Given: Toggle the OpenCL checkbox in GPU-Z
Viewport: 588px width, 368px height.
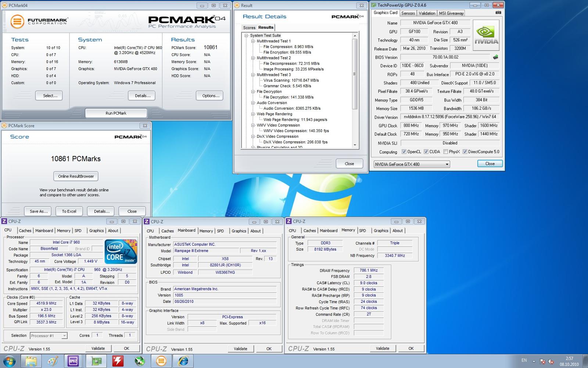Looking at the screenshot, I should (404, 152).
